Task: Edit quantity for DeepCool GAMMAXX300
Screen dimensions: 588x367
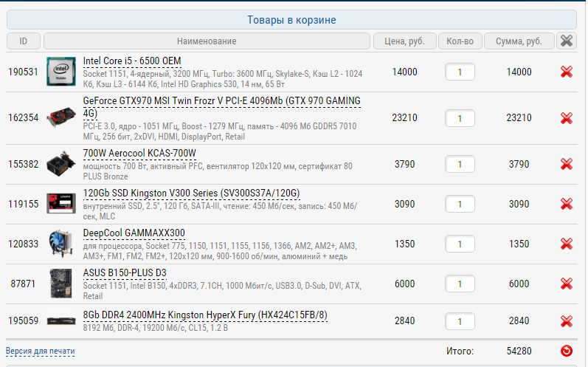Action: click(460, 244)
